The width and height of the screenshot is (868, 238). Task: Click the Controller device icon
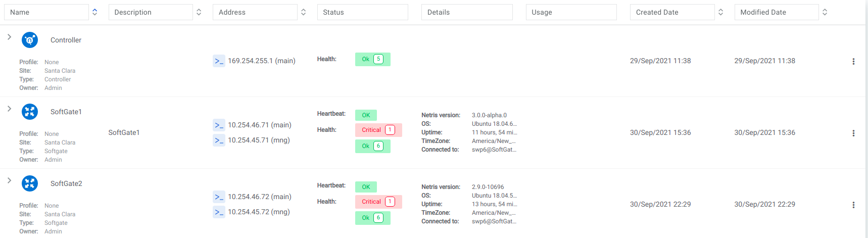(30, 40)
